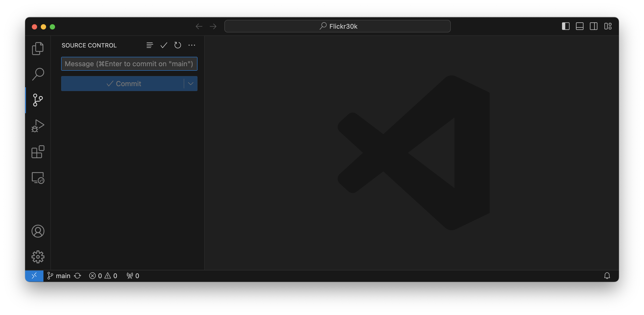Image resolution: width=644 pixels, height=315 pixels.
Task: Click the view as tree/list icon
Action: coord(150,45)
